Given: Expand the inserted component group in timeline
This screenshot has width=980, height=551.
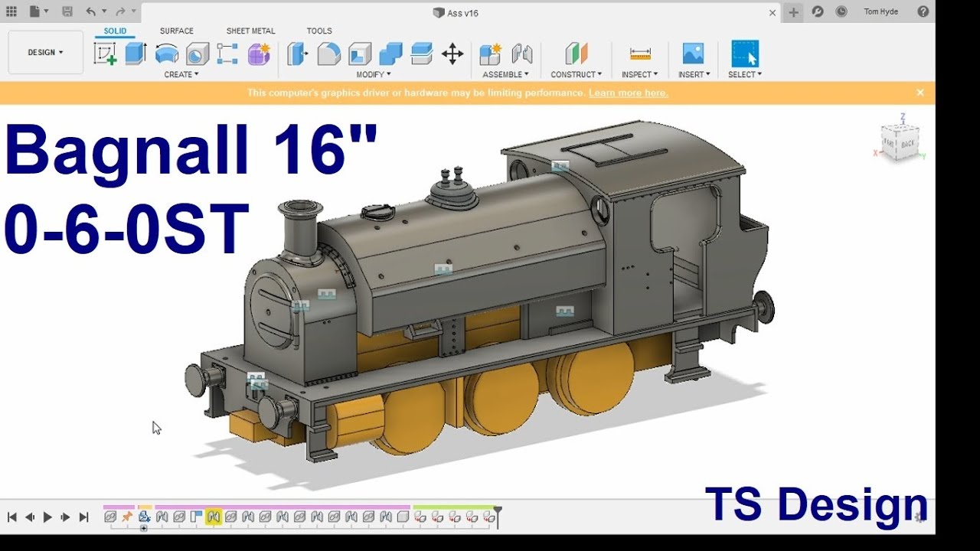Looking at the screenshot, I should tap(143, 528).
